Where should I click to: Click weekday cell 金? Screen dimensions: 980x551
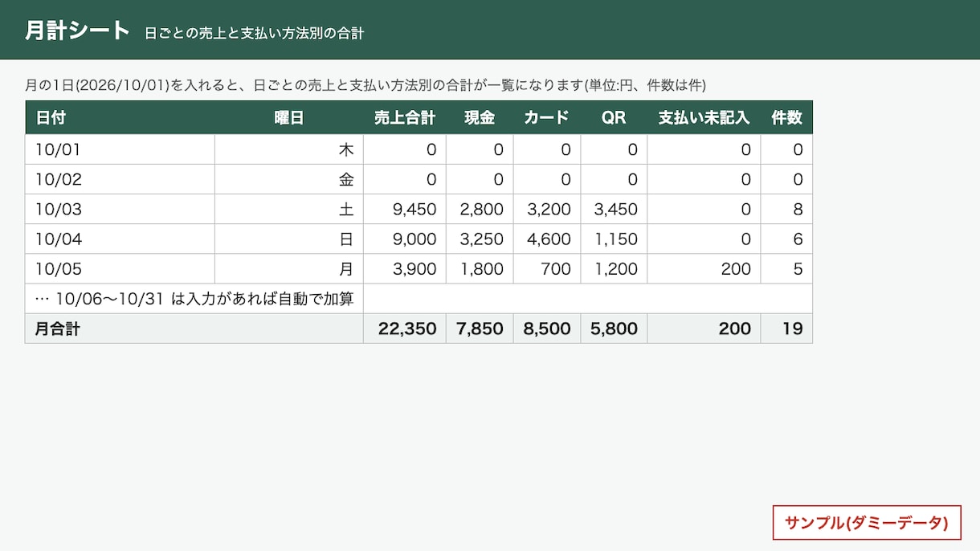(289, 179)
